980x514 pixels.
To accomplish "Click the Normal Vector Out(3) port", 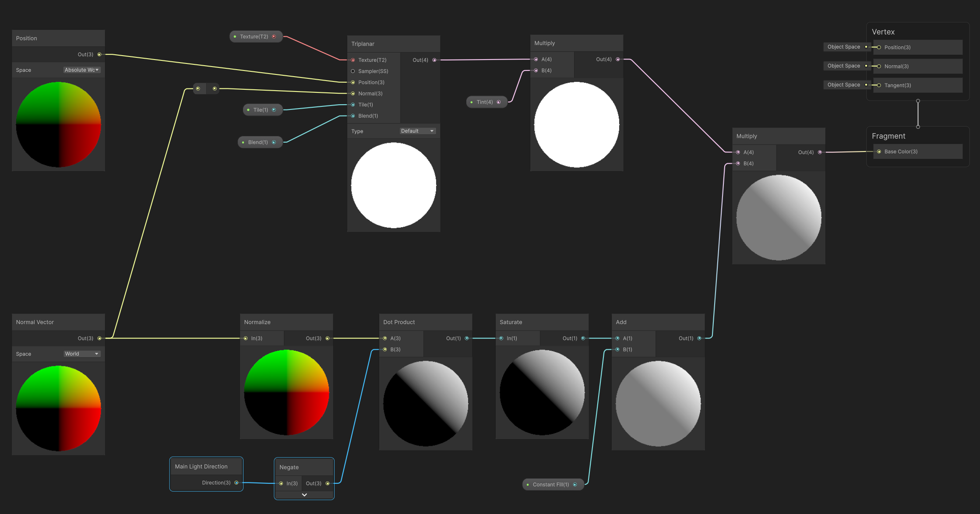I will click(99, 338).
